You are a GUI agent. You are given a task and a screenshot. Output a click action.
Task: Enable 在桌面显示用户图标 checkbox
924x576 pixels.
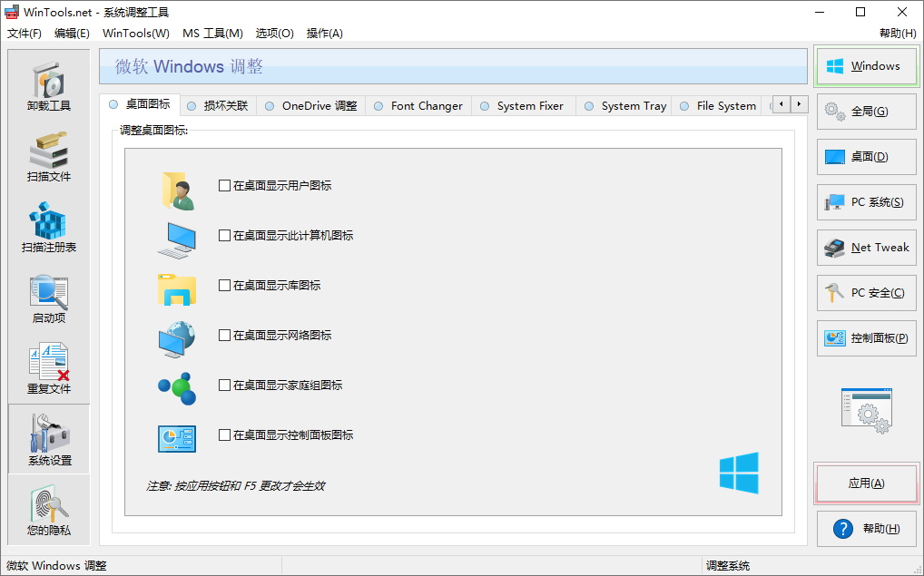click(x=222, y=185)
